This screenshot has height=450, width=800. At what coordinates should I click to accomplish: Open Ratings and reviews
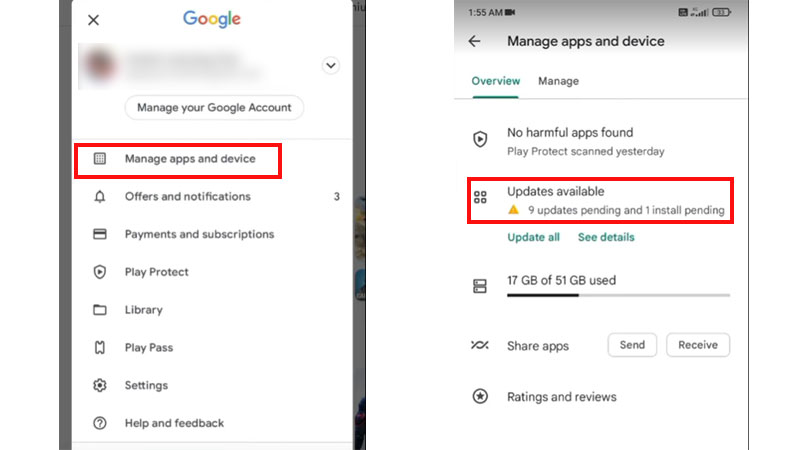(562, 397)
